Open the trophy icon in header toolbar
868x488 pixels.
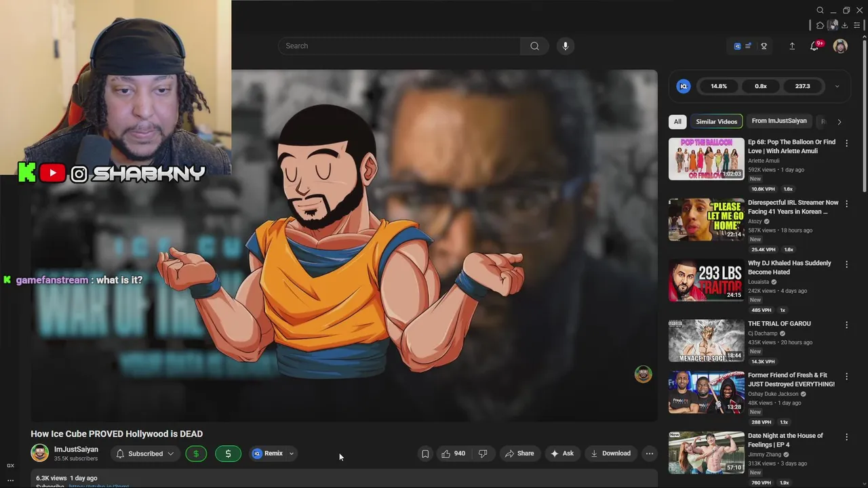764,46
